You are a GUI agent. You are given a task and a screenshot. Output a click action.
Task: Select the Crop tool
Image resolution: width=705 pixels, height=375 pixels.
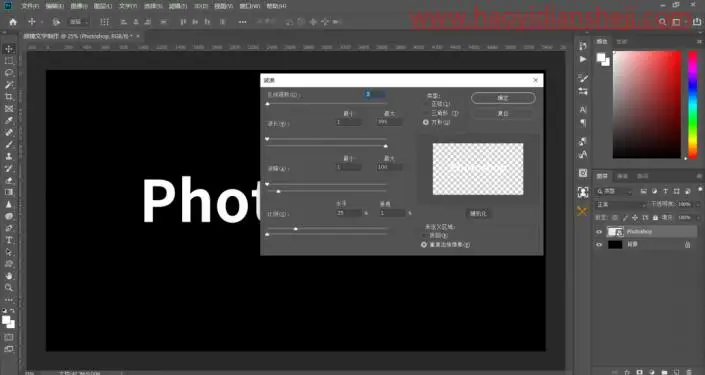9,97
